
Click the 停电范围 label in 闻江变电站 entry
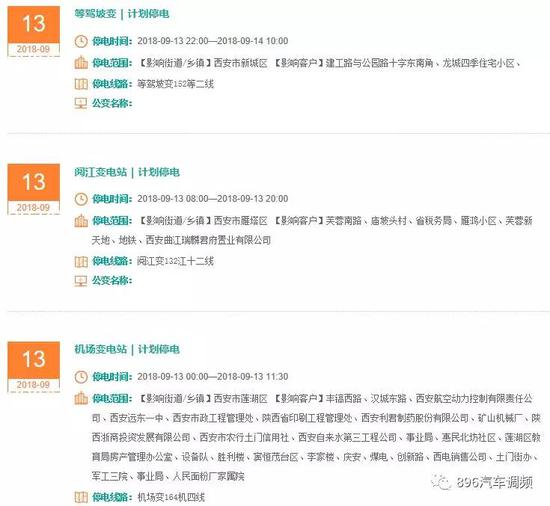click(112, 221)
